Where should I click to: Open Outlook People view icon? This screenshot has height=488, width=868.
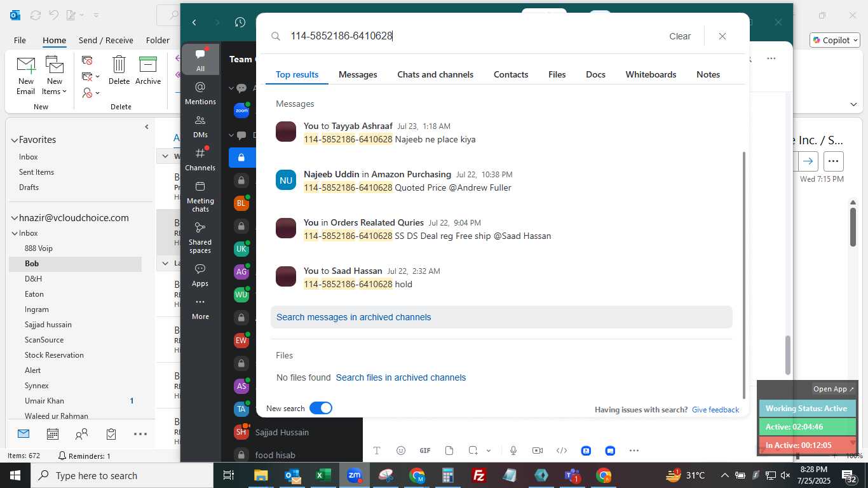click(82, 434)
